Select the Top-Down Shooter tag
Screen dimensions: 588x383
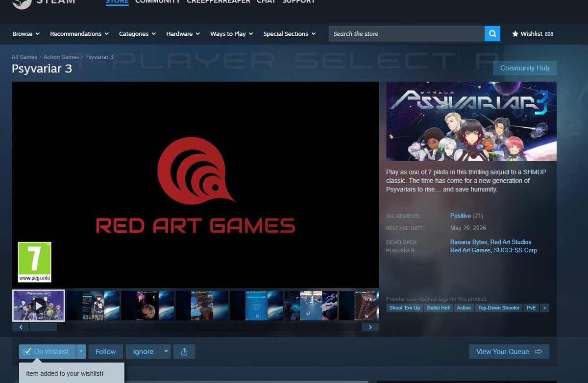pos(499,308)
